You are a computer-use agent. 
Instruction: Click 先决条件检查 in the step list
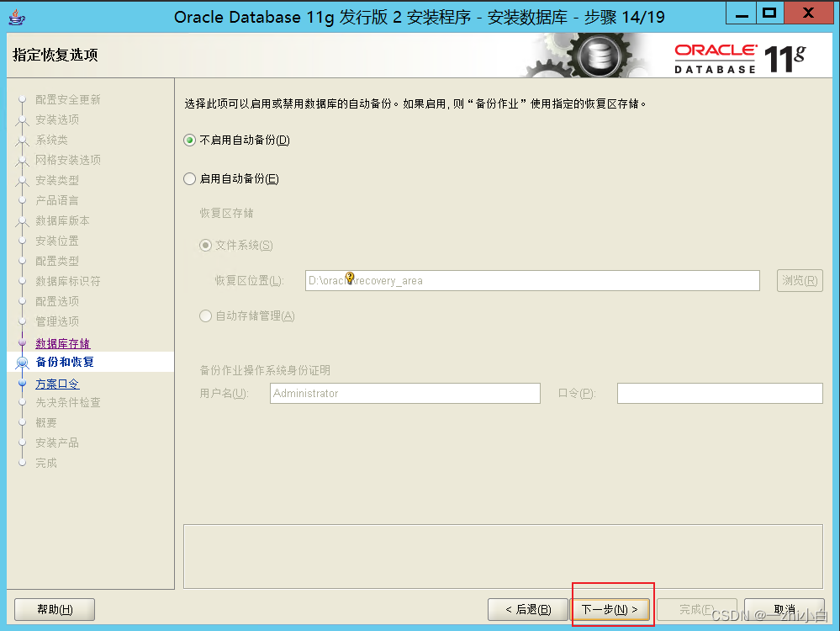click(68, 402)
